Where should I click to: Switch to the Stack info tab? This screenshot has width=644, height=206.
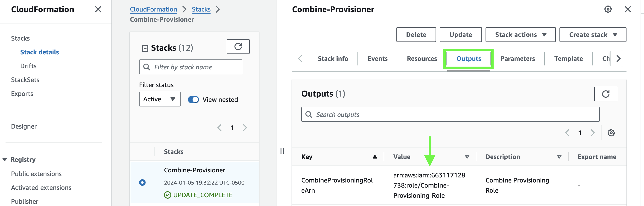pyautogui.click(x=333, y=59)
